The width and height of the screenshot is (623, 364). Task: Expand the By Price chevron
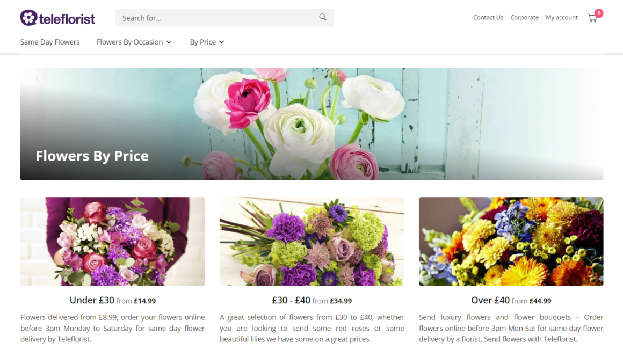click(x=222, y=42)
